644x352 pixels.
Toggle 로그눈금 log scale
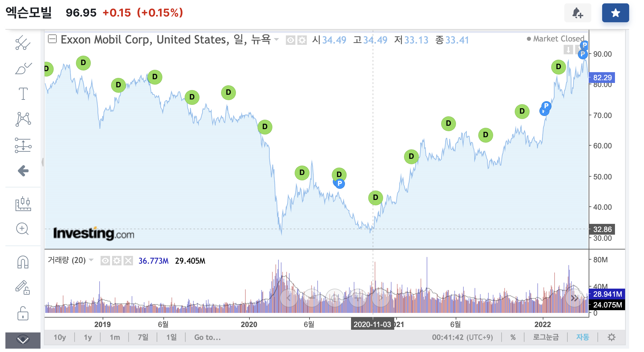(546, 337)
